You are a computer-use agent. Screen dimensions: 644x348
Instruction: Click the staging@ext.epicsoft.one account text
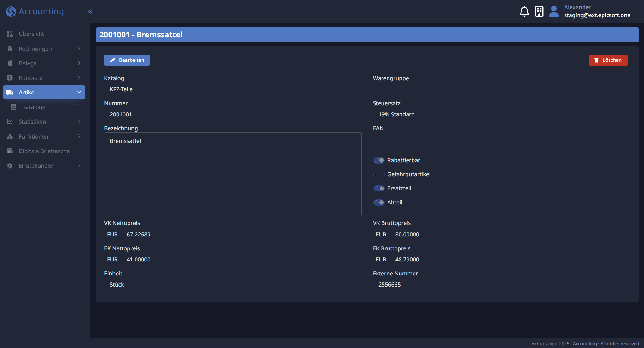point(597,15)
